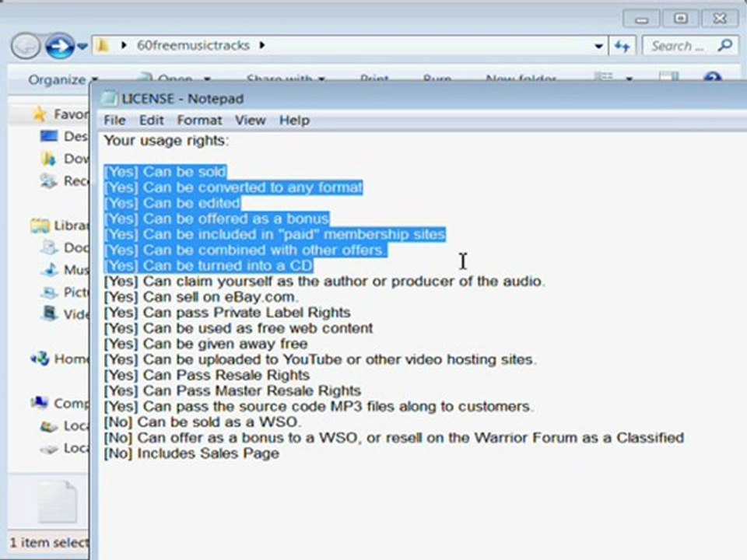This screenshot has height=560, width=747.
Task: Maximize the Explorer window
Action: click(680, 19)
